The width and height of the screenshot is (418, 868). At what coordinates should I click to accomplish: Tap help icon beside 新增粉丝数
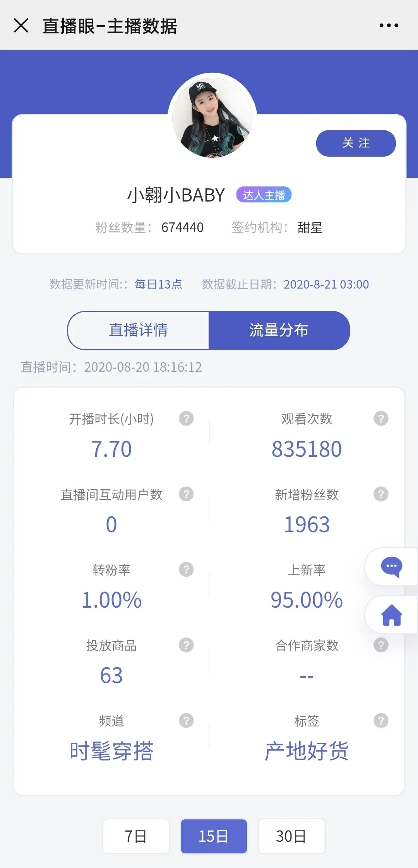381,494
